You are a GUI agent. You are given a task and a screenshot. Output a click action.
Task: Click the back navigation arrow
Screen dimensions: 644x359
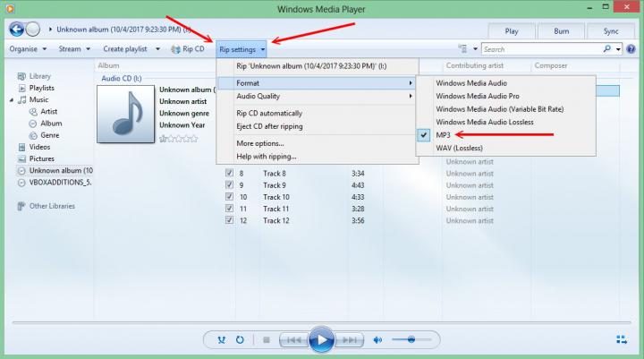(17, 30)
